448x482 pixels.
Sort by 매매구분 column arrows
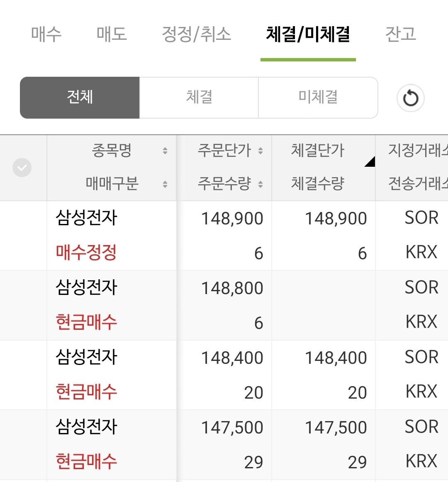[x=165, y=184]
